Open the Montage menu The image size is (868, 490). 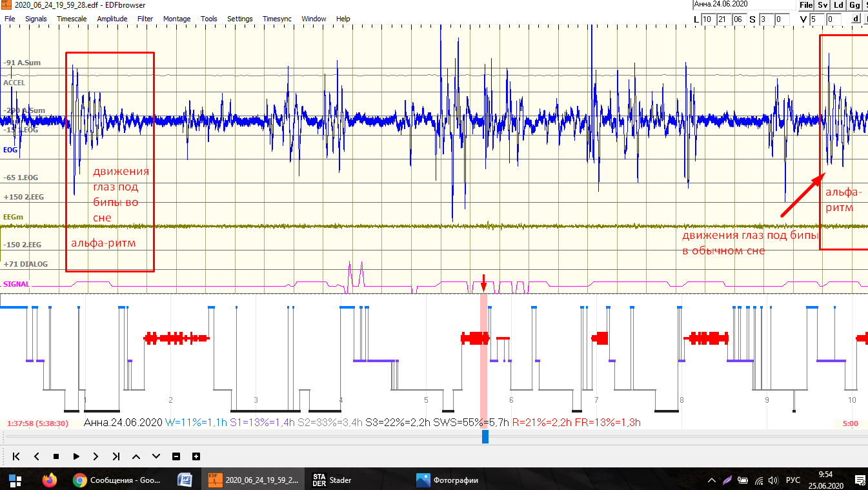(177, 19)
